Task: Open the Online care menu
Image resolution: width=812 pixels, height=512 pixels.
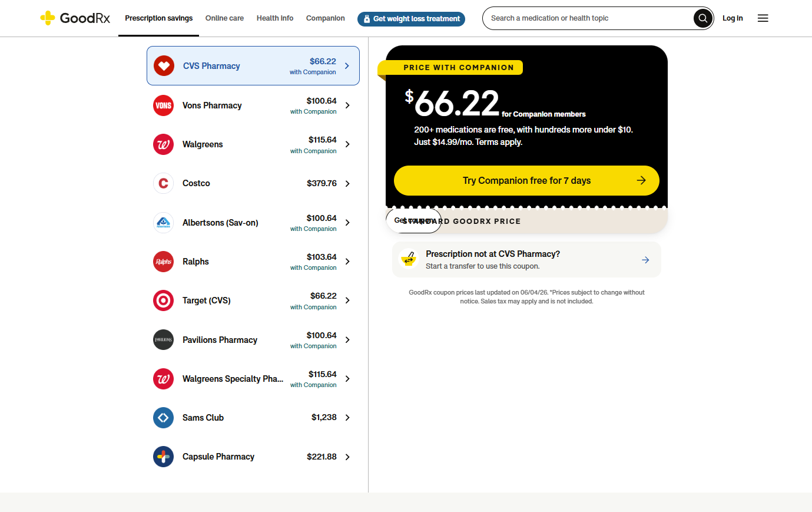Action: 224,18
